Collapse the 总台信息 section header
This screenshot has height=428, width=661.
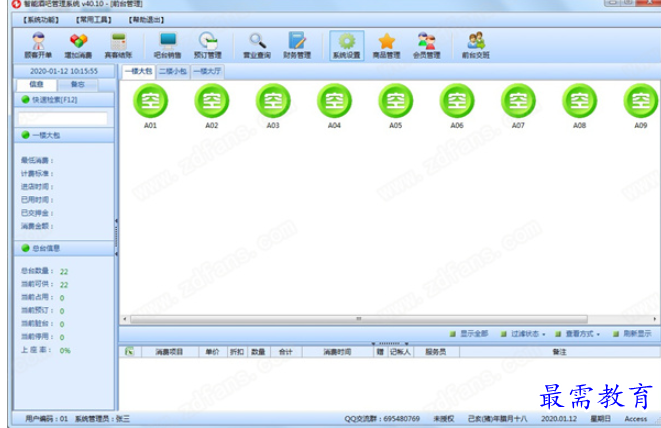[64, 248]
